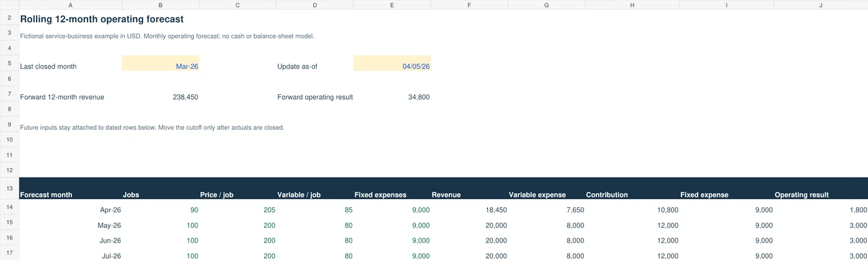Select column I header
Viewport: 868px width, 260px height.
(x=727, y=5)
